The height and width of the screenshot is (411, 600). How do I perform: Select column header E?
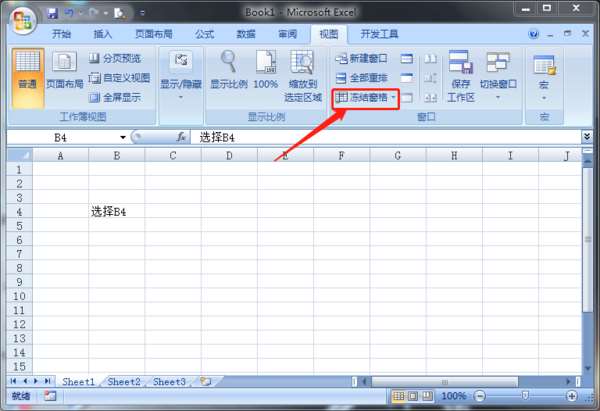pyautogui.click(x=285, y=156)
